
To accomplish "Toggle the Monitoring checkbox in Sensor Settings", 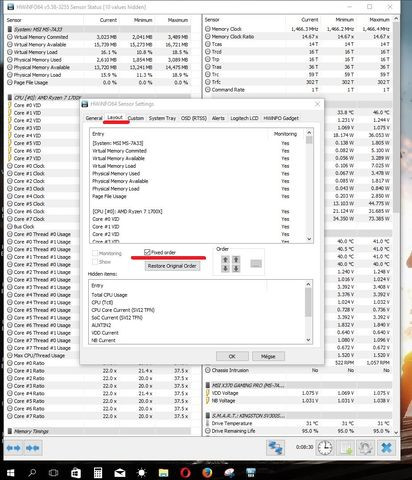I will (95, 253).
